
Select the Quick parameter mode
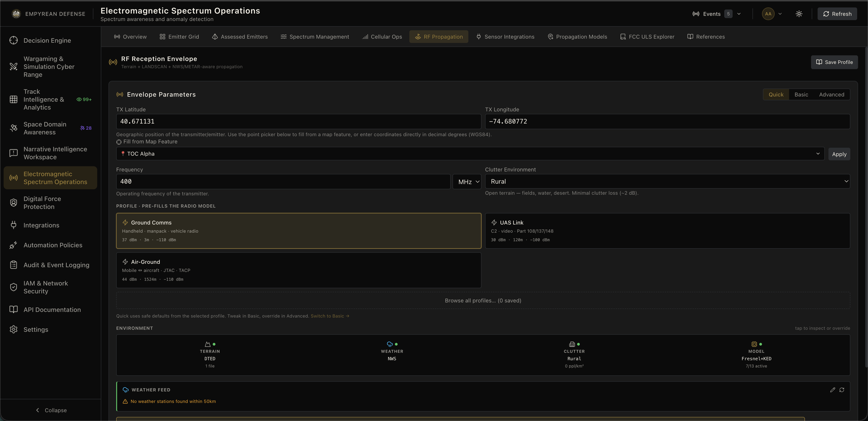coord(776,95)
